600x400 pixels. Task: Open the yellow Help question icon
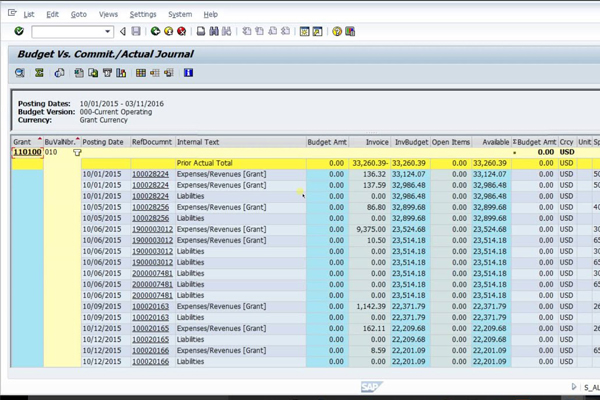[x=337, y=31]
